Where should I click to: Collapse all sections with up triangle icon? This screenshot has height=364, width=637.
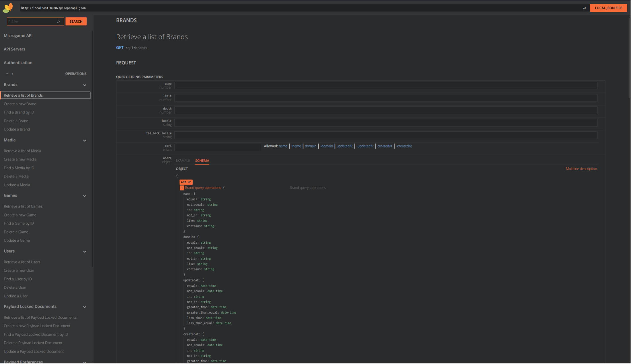point(13,74)
